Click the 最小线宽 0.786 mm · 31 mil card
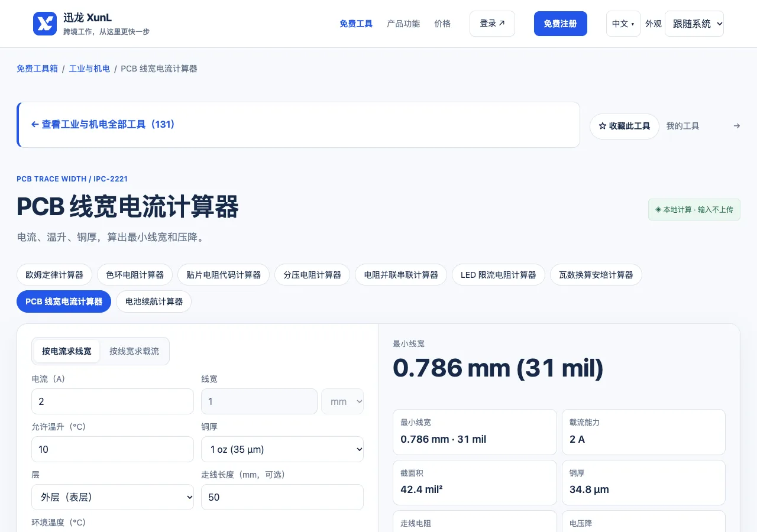The height and width of the screenshot is (532, 757). coord(475,432)
